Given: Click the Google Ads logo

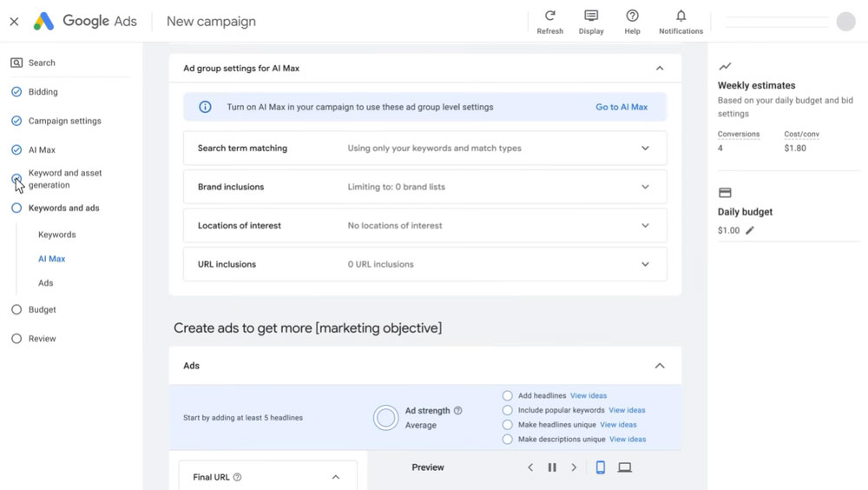Looking at the screenshot, I should point(43,21).
